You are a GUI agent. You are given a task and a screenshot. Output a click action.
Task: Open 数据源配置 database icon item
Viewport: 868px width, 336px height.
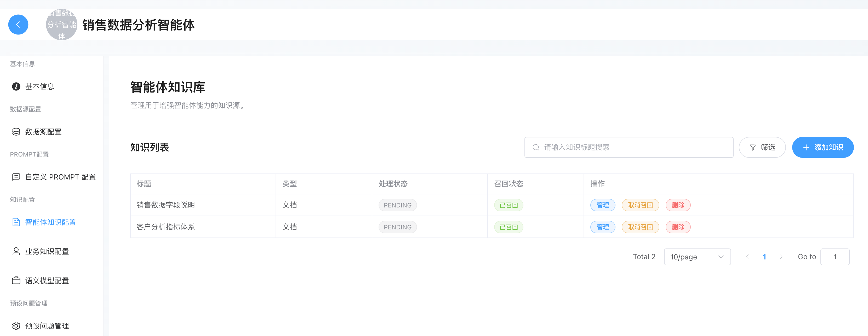(16, 132)
